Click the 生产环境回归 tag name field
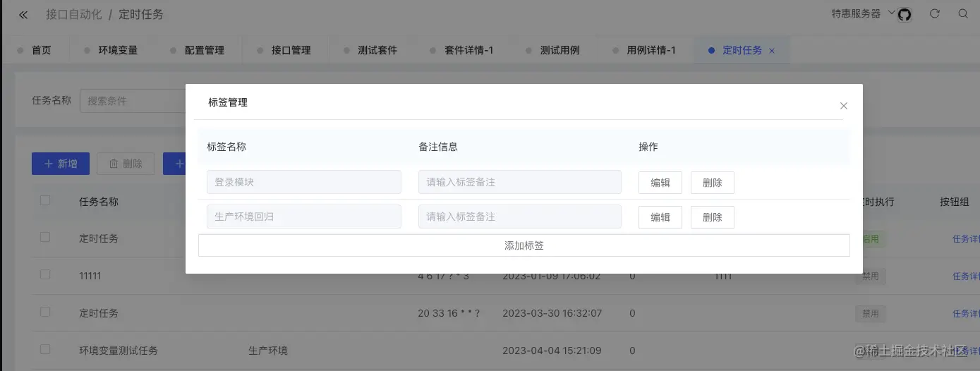Image resolution: width=980 pixels, height=371 pixels. (x=304, y=217)
